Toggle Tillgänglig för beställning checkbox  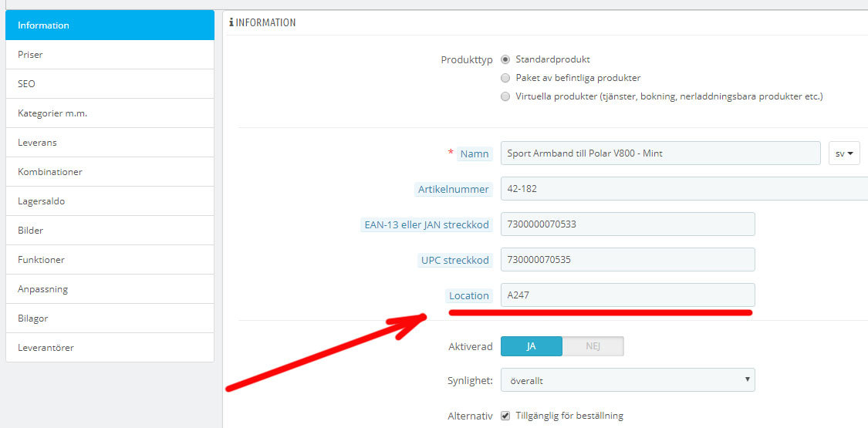tap(505, 416)
